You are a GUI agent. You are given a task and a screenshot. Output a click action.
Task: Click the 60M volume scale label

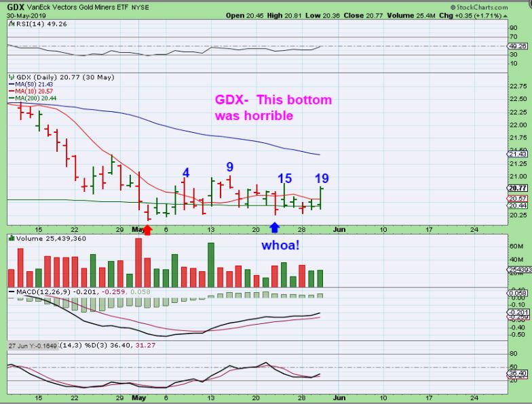516,247
